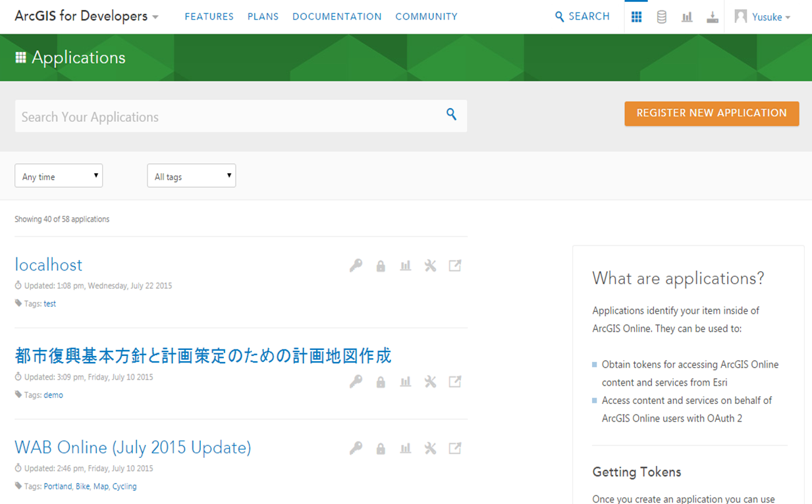The height and width of the screenshot is (504, 812).
Task: Open usage chart for 都市復興基本方針 application
Action: (406, 382)
